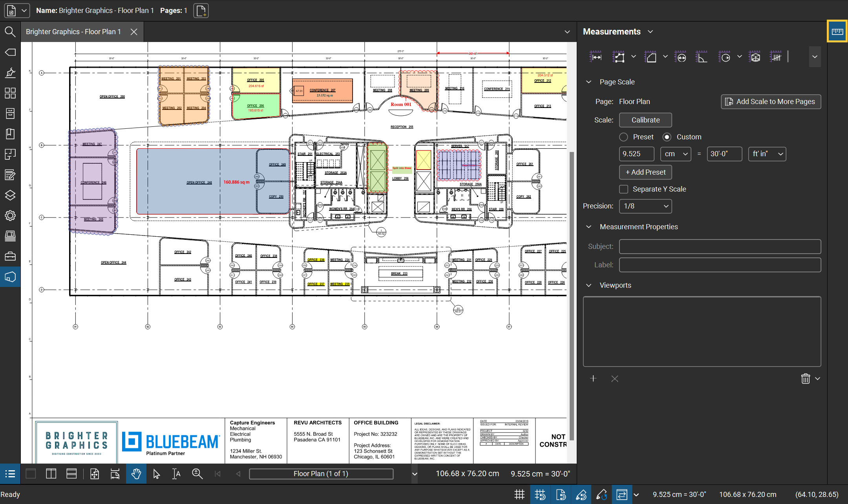The width and height of the screenshot is (848, 504).
Task: Select the Custom scale radio button
Action: (667, 137)
